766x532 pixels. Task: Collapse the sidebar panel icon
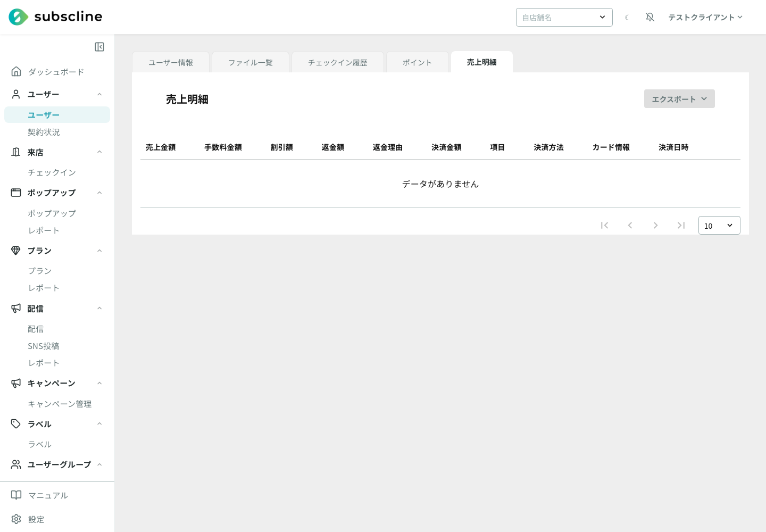point(99,47)
